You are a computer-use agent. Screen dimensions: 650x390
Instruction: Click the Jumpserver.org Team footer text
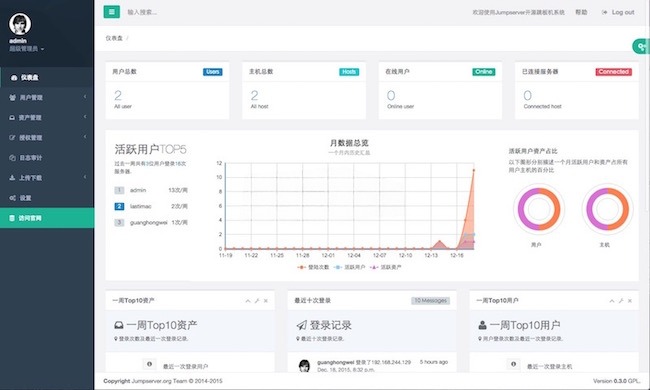click(160, 381)
